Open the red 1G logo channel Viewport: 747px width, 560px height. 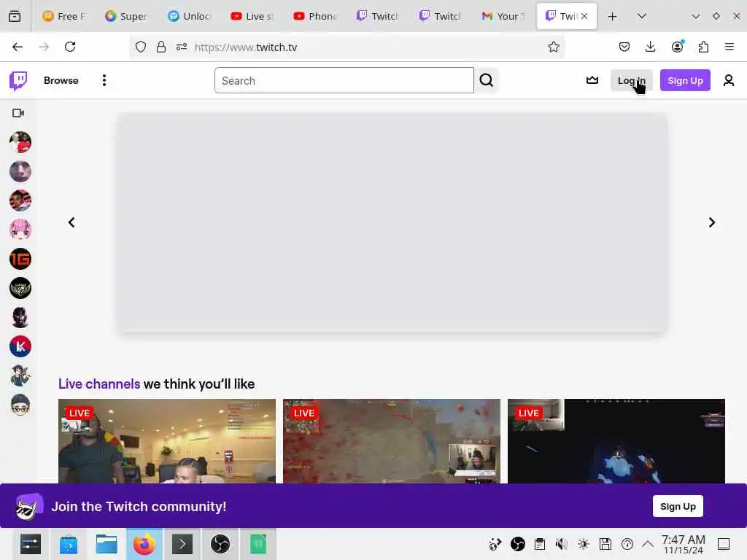(20, 259)
